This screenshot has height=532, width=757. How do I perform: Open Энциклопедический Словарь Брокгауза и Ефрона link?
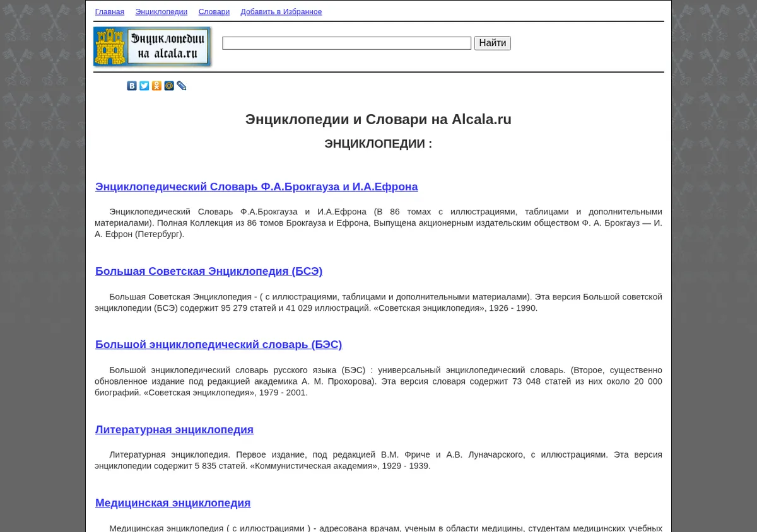click(x=257, y=187)
